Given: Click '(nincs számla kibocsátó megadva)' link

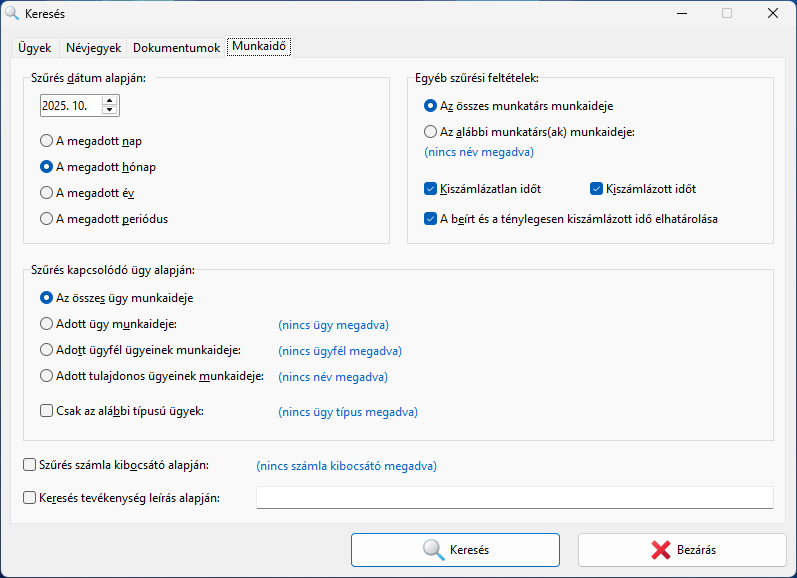Looking at the screenshot, I should coord(346,465).
